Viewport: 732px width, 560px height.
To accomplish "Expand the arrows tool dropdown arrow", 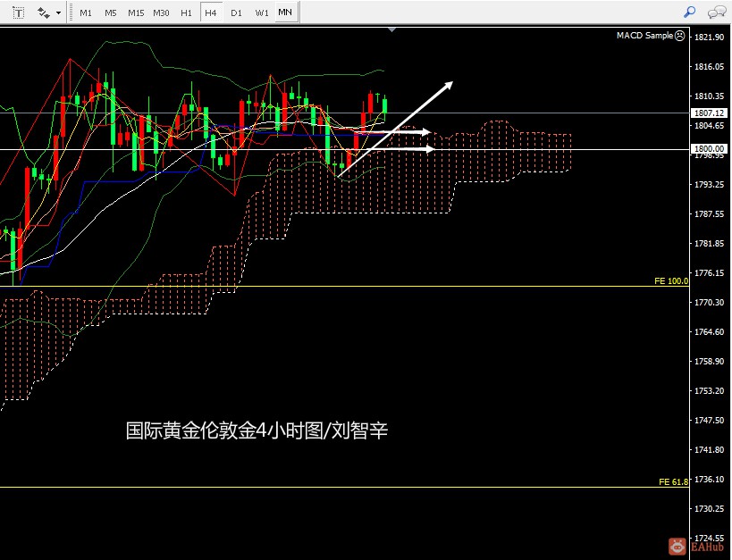I will [58, 13].
